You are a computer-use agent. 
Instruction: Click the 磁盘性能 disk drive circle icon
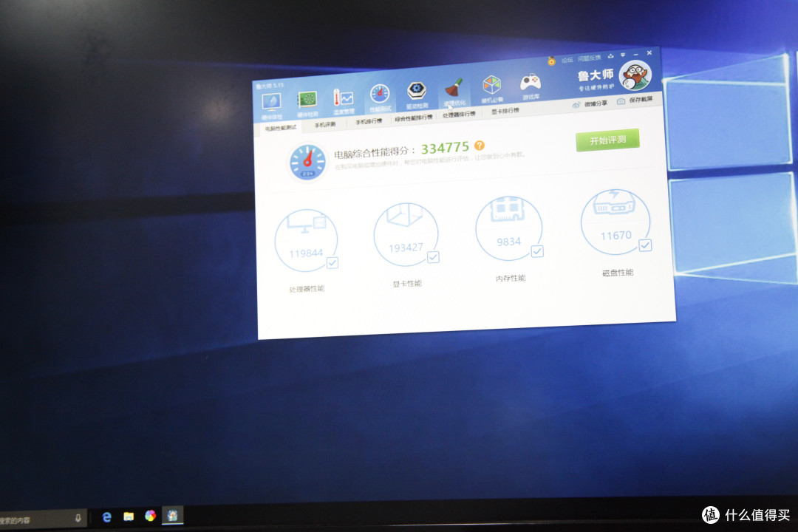(615, 222)
